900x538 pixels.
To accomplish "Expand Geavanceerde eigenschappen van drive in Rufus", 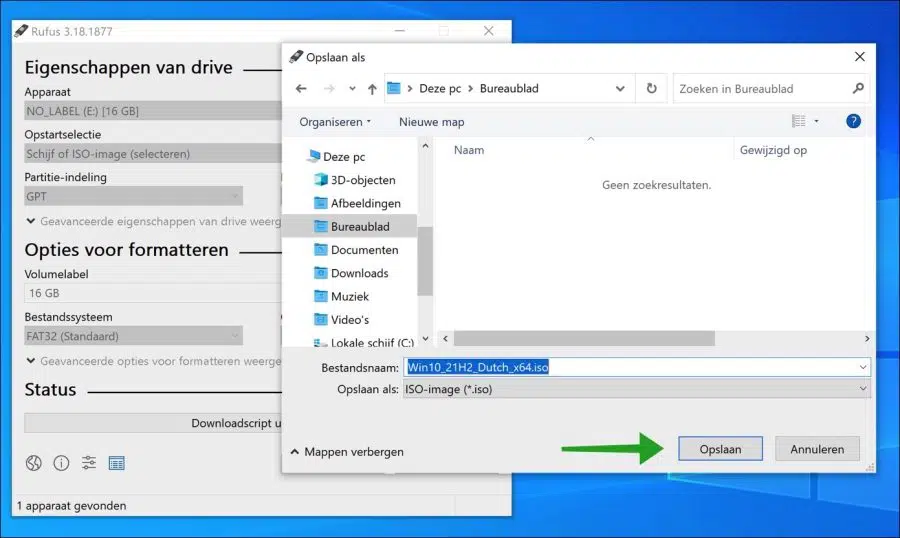I will coord(153,221).
